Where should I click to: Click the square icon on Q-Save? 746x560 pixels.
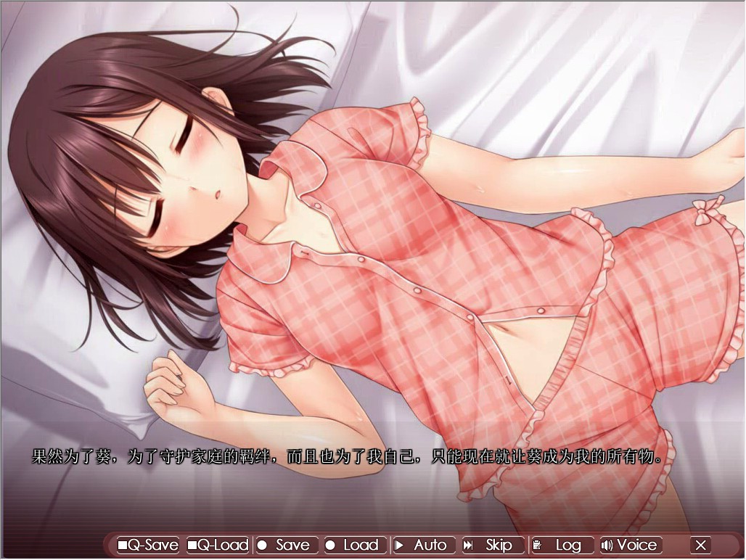(122, 545)
